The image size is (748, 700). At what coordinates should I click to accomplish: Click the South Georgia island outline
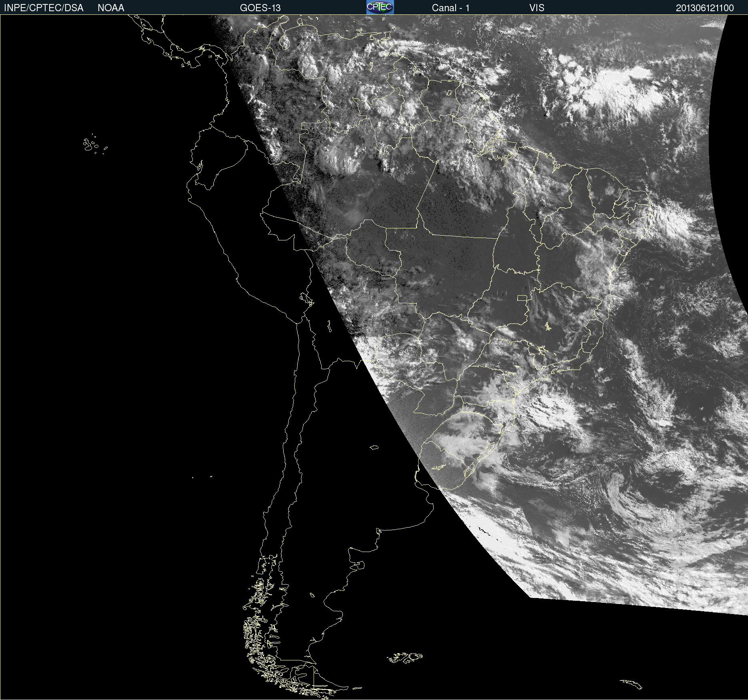[x=631, y=684]
